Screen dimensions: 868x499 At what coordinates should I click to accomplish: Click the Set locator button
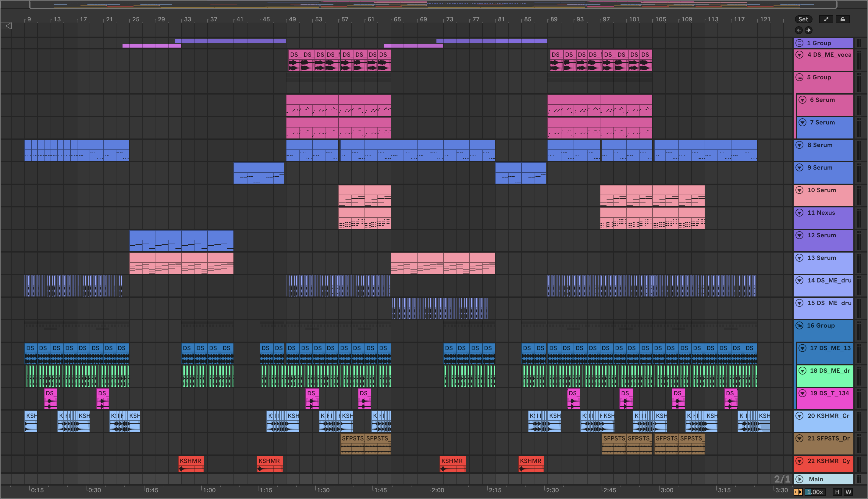tap(803, 19)
